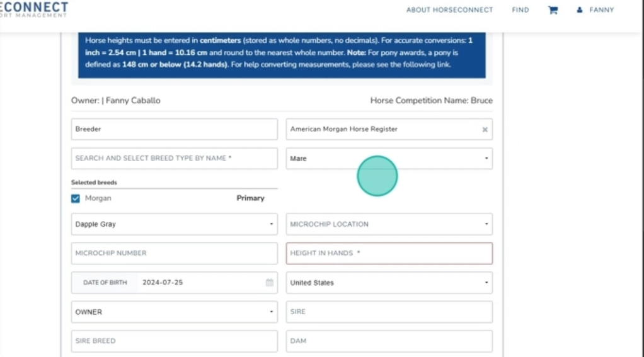Open the About HorseConnect menu

point(449,10)
